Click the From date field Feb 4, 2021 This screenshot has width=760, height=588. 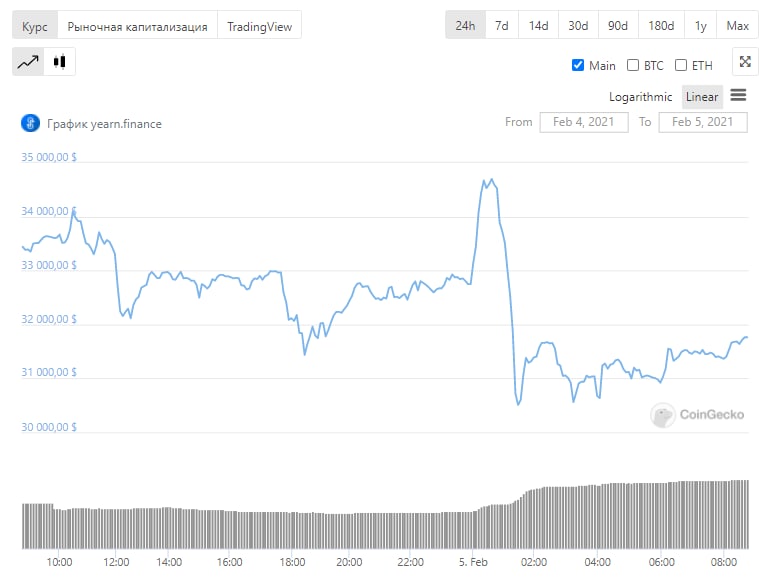pos(584,122)
